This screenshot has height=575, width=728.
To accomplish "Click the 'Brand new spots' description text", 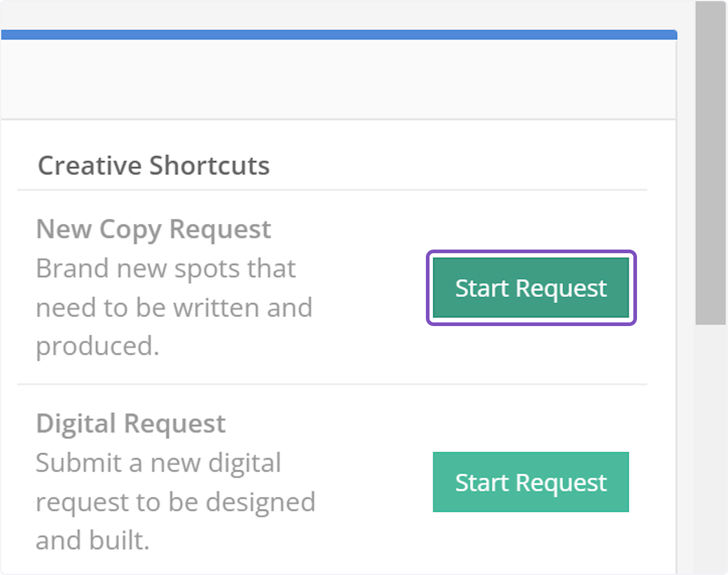I will pyautogui.click(x=166, y=268).
